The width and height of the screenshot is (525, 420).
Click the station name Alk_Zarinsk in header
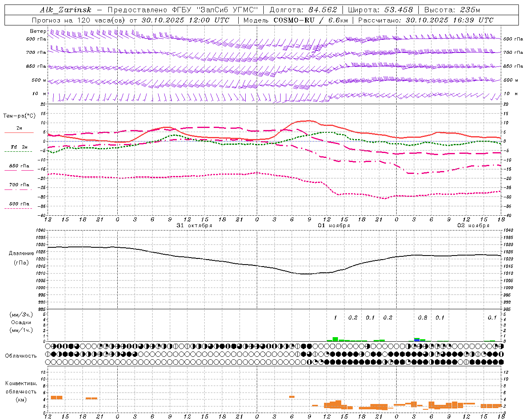(x=66, y=10)
